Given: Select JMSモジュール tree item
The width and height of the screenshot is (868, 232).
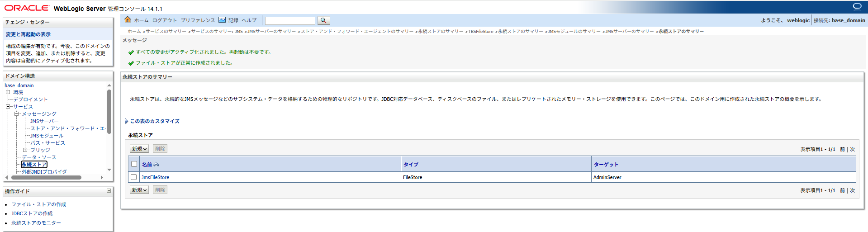Looking at the screenshot, I should click(x=47, y=136).
